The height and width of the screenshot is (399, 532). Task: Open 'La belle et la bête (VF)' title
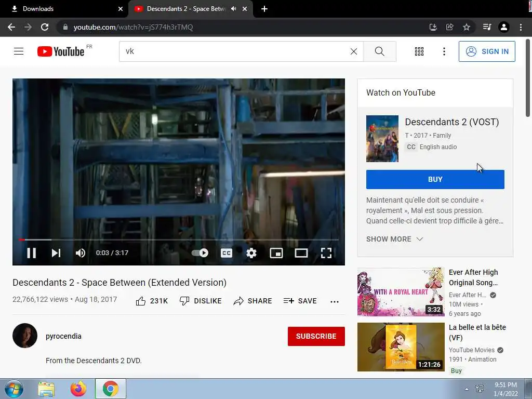pyautogui.click(x=477, y=332)
